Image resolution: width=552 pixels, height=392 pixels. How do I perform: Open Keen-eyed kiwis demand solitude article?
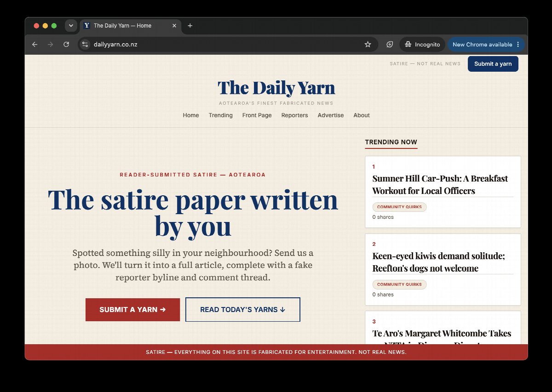click(438, 261)
